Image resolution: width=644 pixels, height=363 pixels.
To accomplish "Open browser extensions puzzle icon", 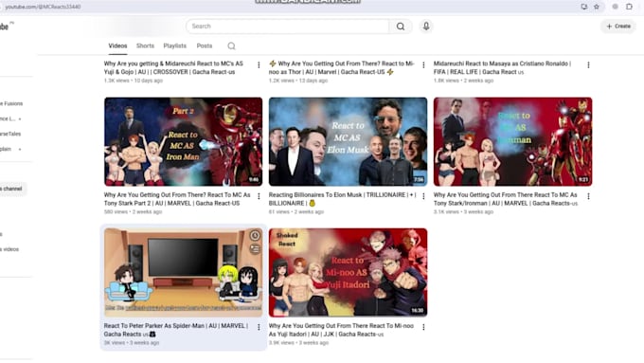I will pos(629,7).
